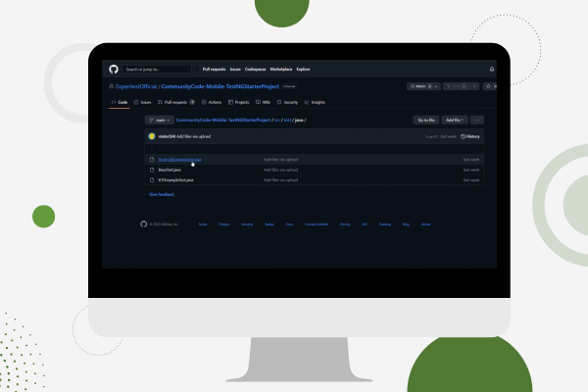Open the ExperitestOfficial organization link
This screenshot has height=392, width=588.
(x=136, y=86)
